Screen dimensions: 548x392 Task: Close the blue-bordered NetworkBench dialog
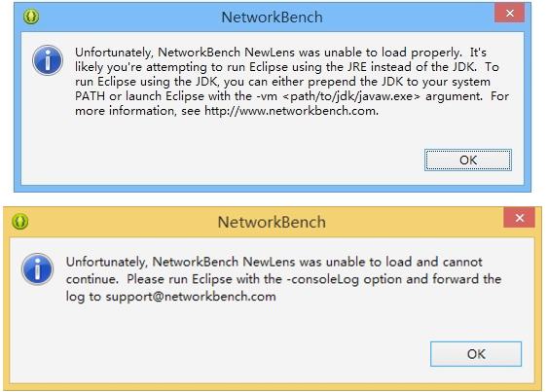pyautogui.click(x=510, y=14)
